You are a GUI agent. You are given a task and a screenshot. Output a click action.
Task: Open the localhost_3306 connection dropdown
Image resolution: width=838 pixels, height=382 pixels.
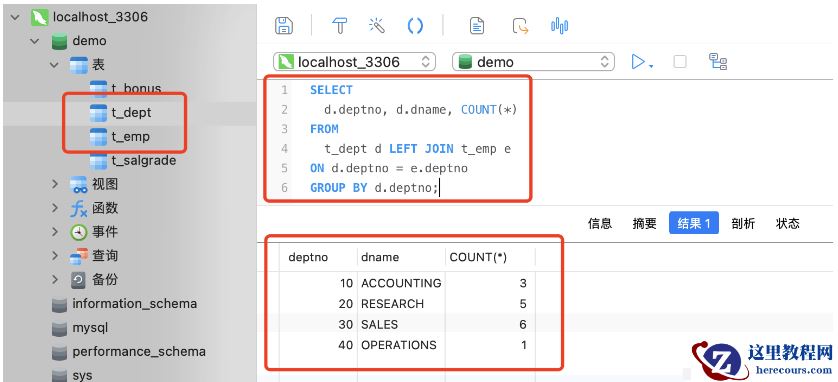coord(354,62)
